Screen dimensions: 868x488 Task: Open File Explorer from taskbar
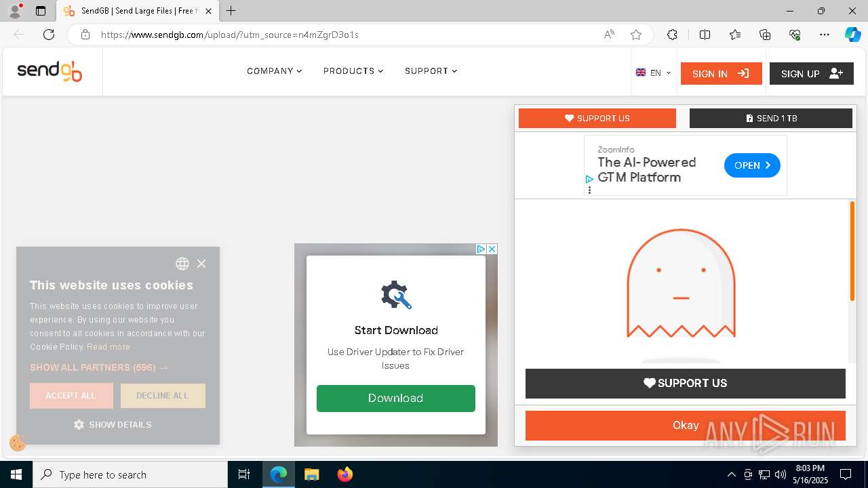[311, 474]
